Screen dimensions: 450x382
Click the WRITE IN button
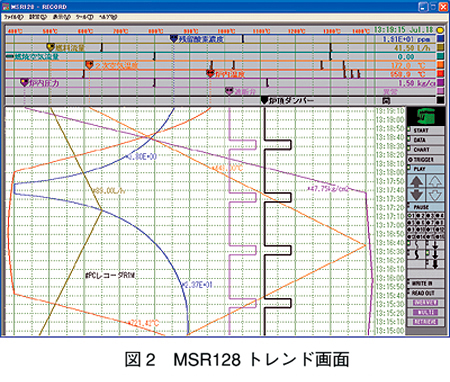[425, 283]
